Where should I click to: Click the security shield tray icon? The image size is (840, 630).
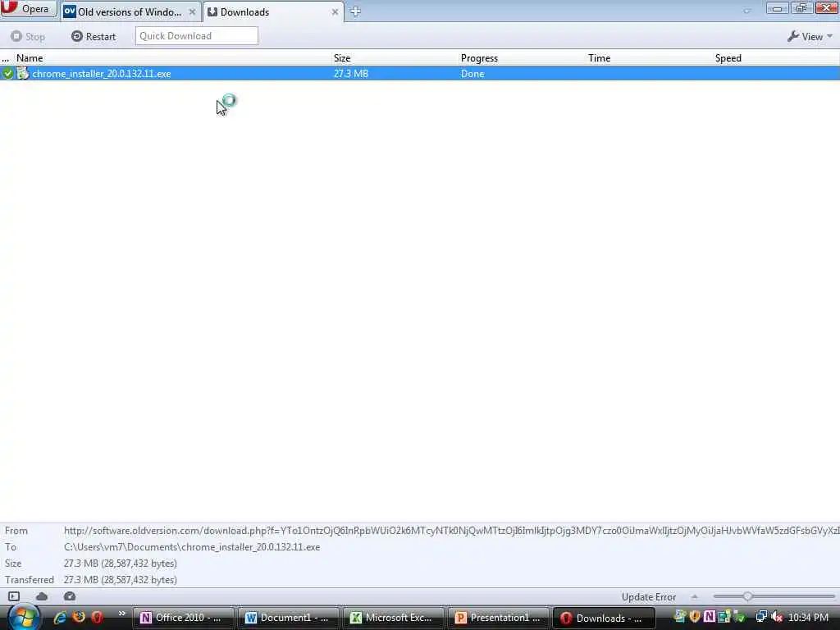pyautogui.click(x=695, y=617)
